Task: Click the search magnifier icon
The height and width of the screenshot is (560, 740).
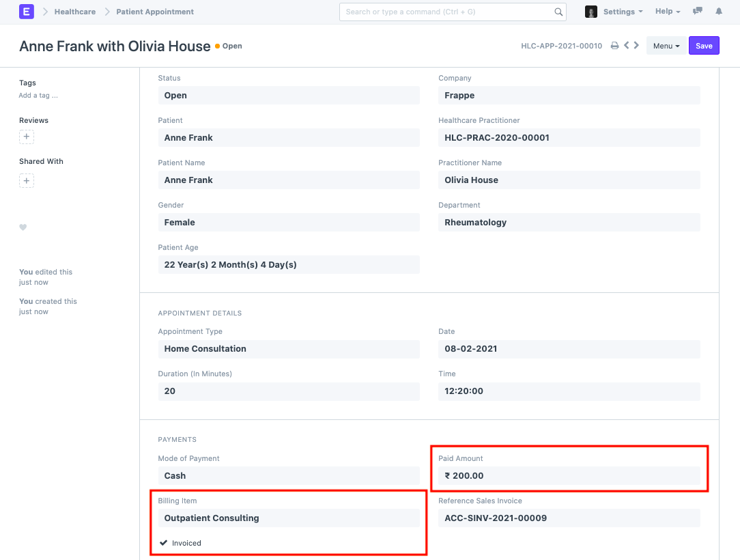Action: click(558, 12)
